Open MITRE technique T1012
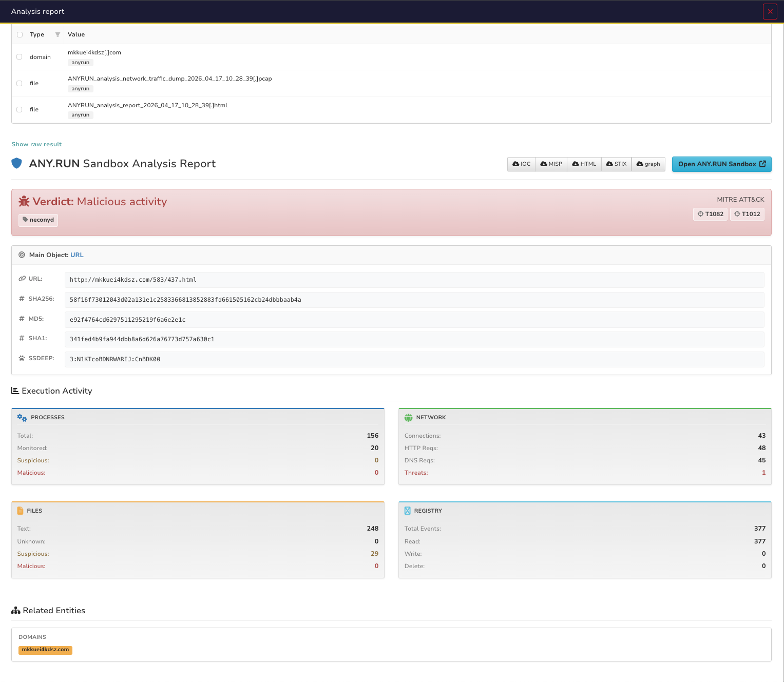Viewport: 784px width, 682px height. 747,214
